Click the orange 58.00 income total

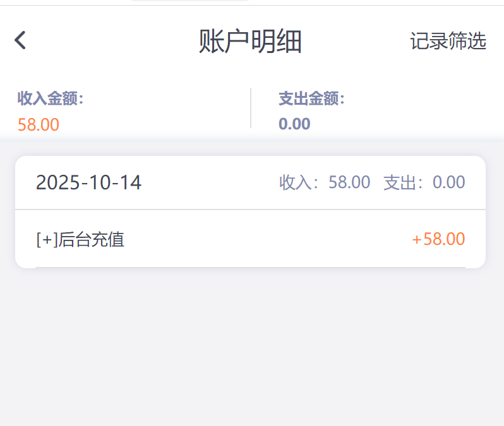39,124
